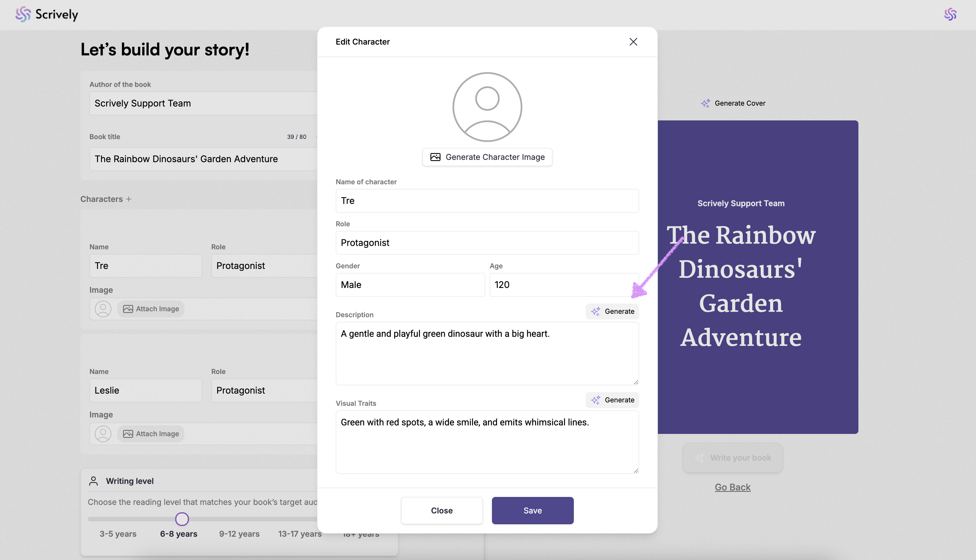Generate the Description text with AI
Viewport: 976px width, 560px height.
pos(612,311)
